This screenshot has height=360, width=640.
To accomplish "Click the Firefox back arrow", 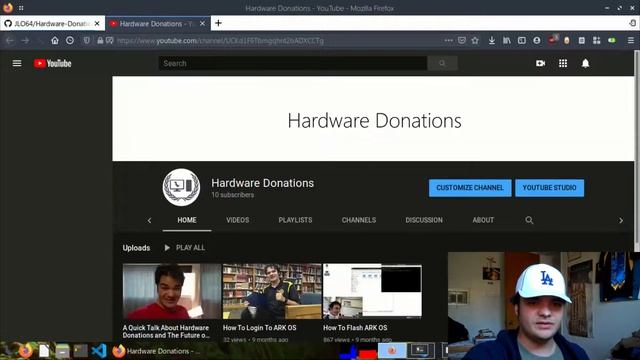I will pyautogui.click(x=10, y=40).
